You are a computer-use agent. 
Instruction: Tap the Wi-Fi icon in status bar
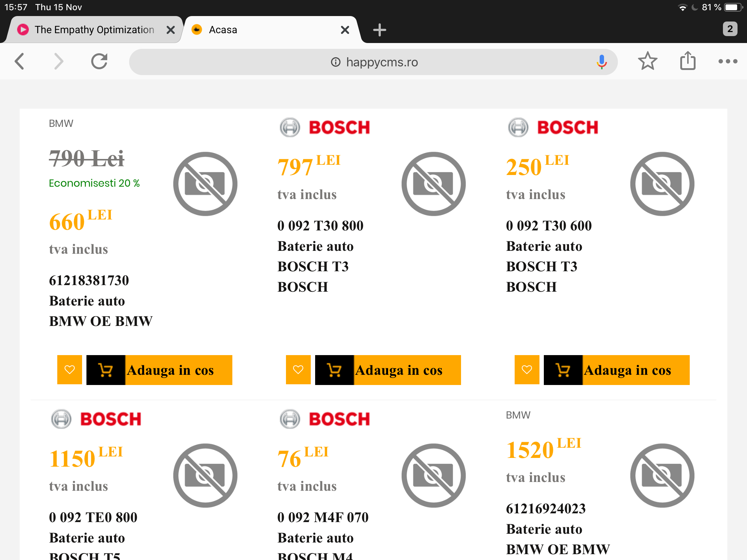click(x=682, y=7)
